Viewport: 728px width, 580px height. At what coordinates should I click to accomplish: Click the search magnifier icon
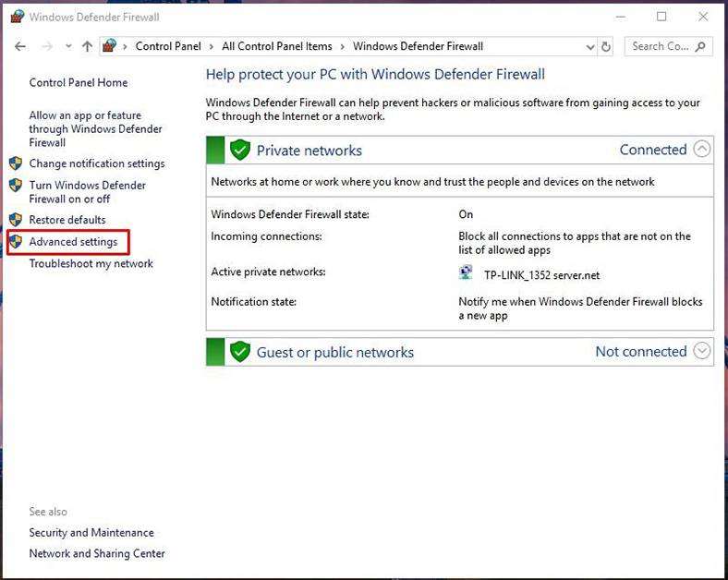coord(701,46)
